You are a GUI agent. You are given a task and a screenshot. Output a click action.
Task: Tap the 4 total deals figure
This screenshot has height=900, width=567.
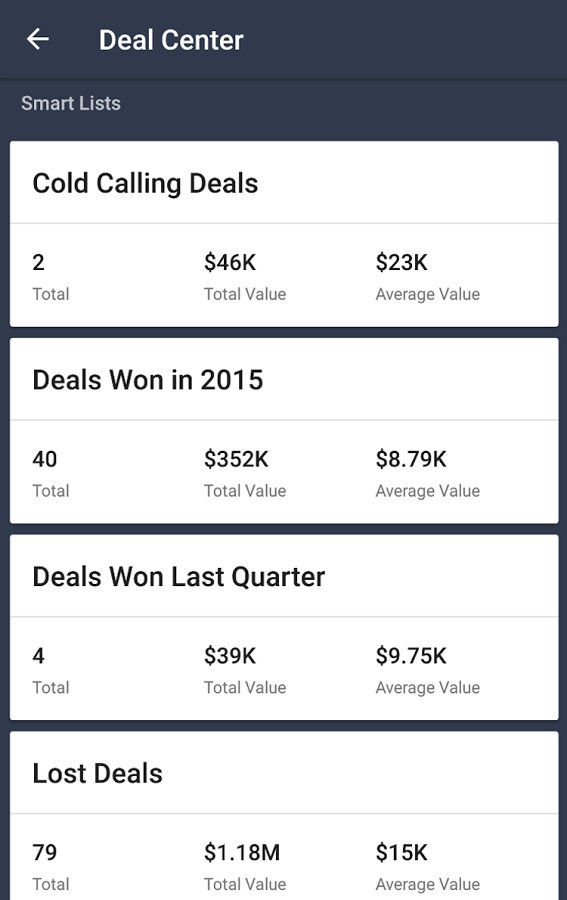click(38, 656)
